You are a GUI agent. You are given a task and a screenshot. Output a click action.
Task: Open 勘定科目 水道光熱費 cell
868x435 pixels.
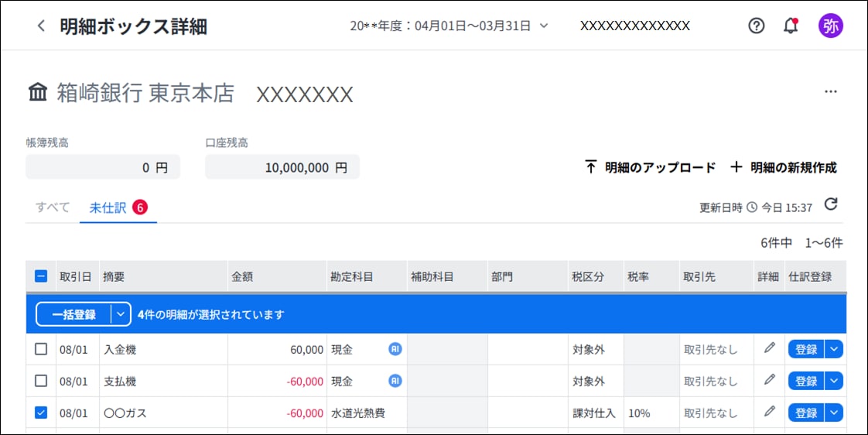coord(367,413)
